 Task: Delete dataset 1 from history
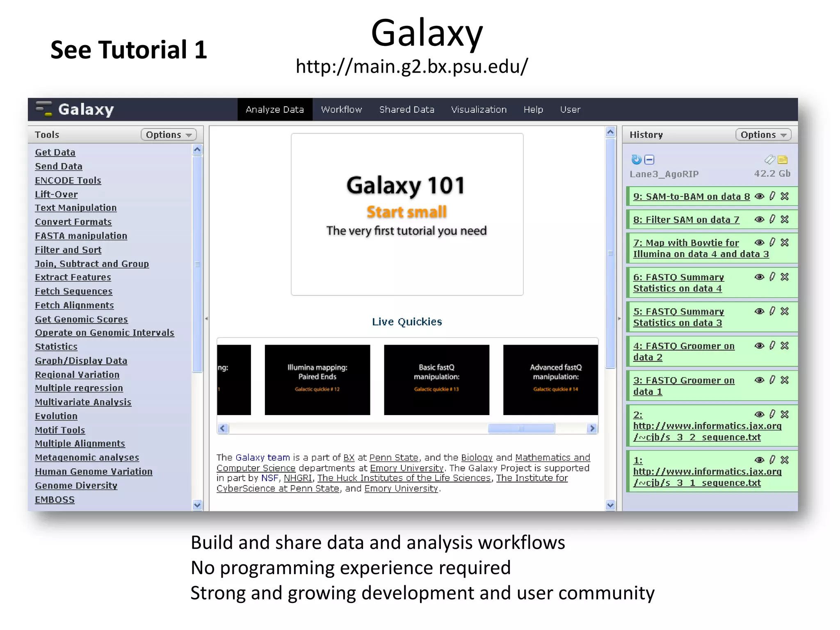pos(785,460)
